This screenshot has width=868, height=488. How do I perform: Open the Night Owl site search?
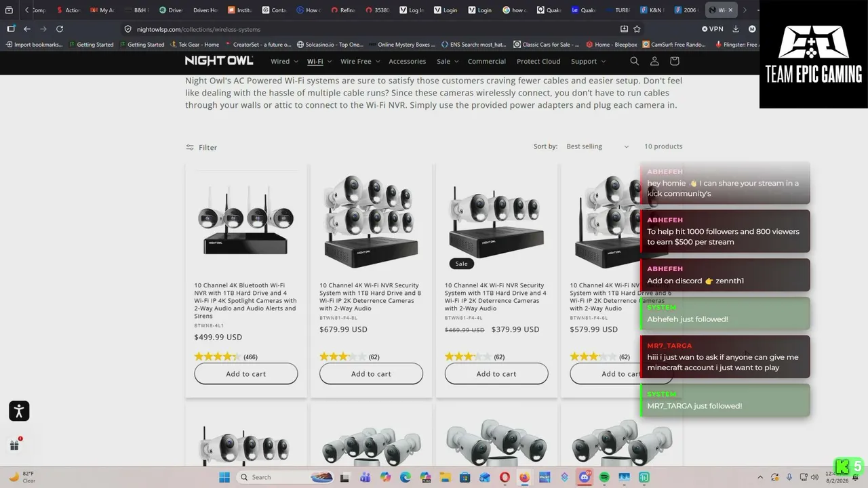pyautogui.click(x=634, y=61)
